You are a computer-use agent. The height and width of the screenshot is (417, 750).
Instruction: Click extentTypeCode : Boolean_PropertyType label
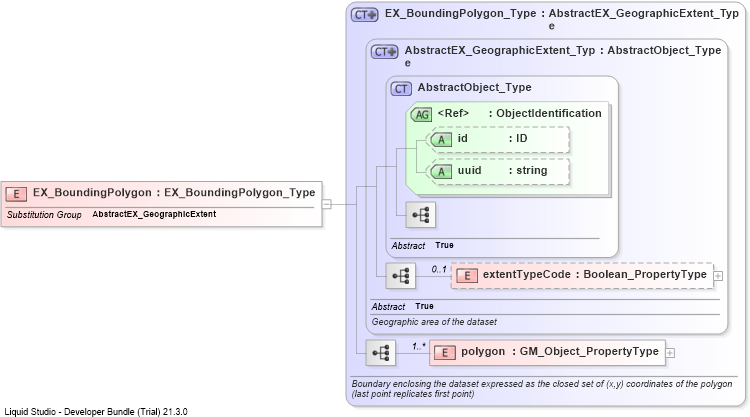[595, 274]
